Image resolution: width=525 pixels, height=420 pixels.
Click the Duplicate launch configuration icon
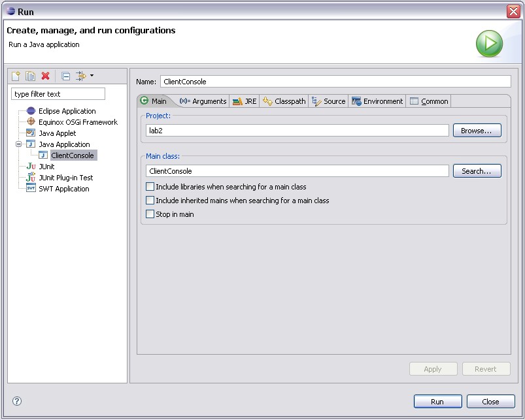coord(30,76)
